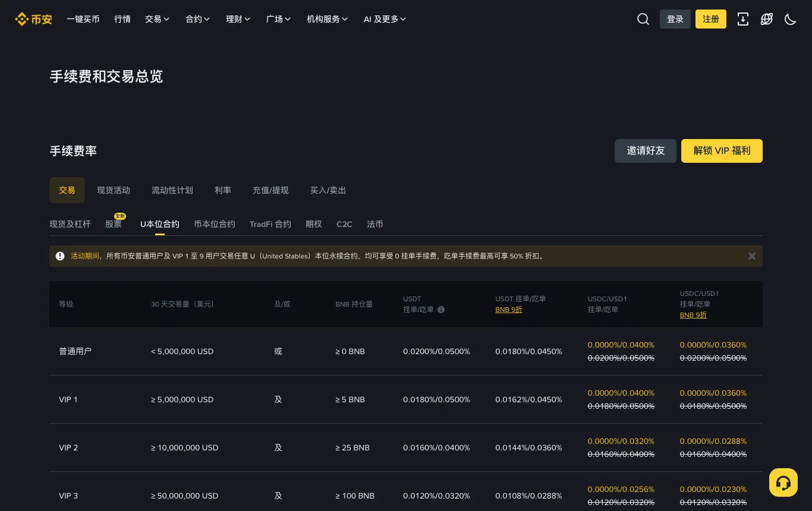Select the 期权 sub-tab
The width and height of the screenshot is (812, 511).
pyautogui.click(x=314, y=224)
